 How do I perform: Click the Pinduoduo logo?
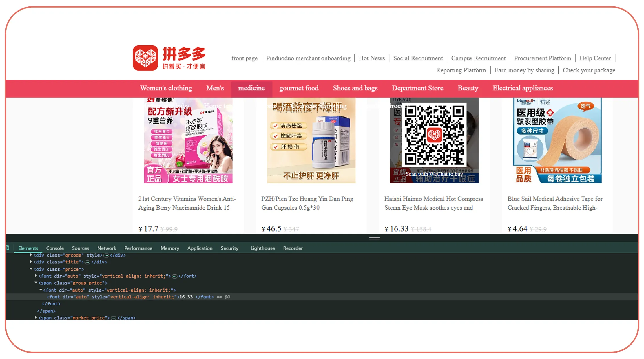pyautogui.click(x=169, y=58)
